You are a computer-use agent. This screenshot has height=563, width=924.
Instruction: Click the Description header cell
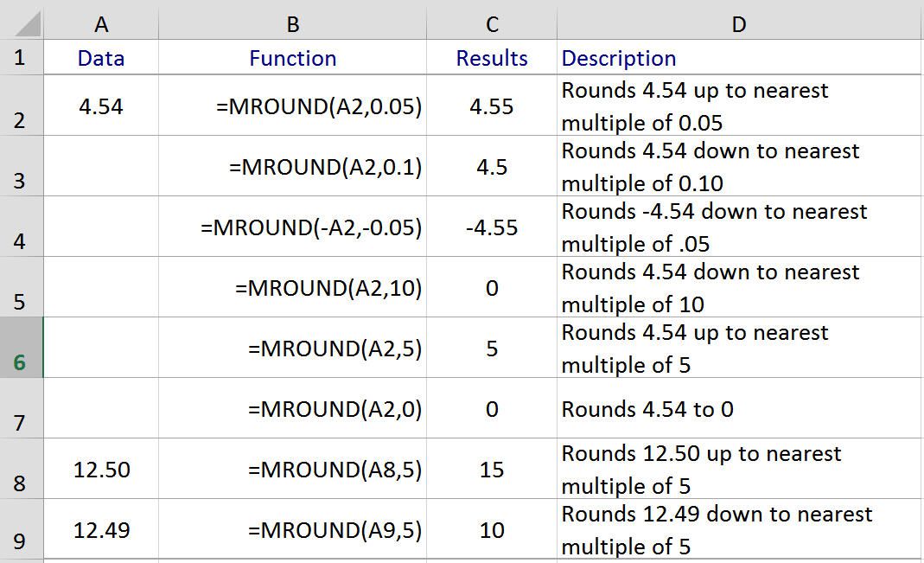point(740,58)
